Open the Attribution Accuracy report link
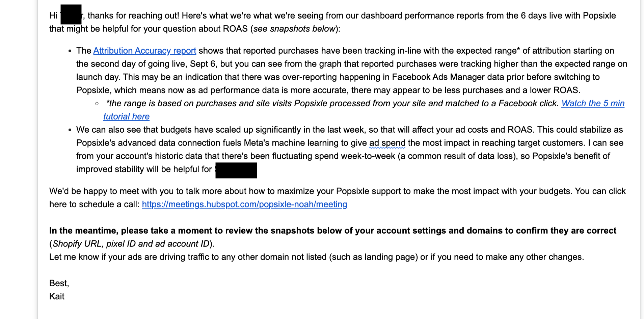Image resolution: width=644 pixels, height=319 pixels. tap(144, 51)
